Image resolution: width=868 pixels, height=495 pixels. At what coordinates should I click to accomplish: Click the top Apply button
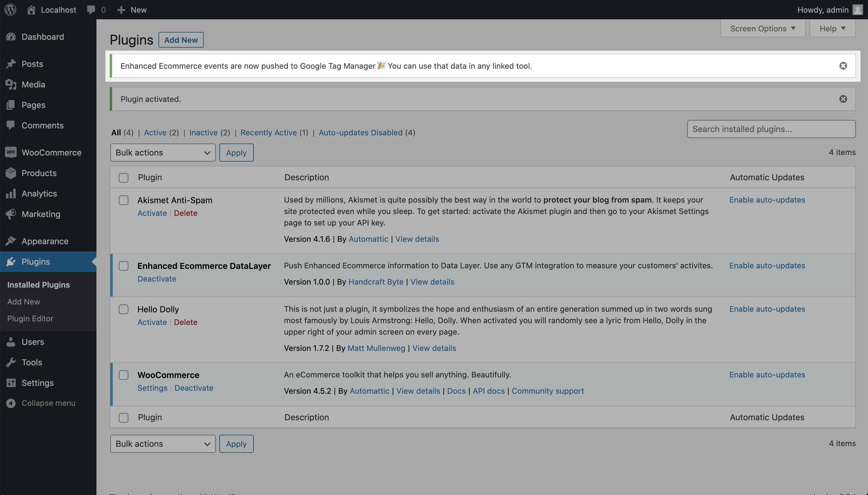(236, 152)
